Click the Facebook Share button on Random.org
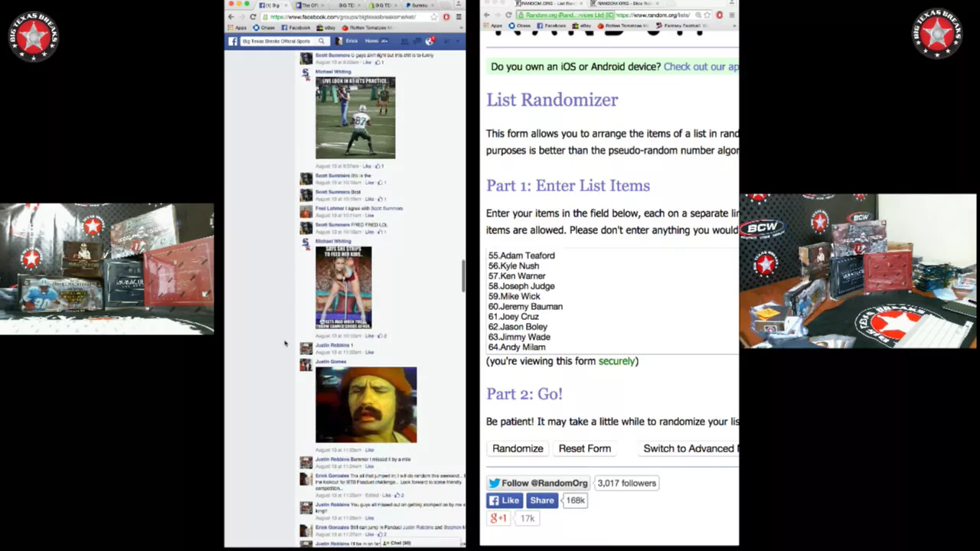 click(x=541, y=500)
